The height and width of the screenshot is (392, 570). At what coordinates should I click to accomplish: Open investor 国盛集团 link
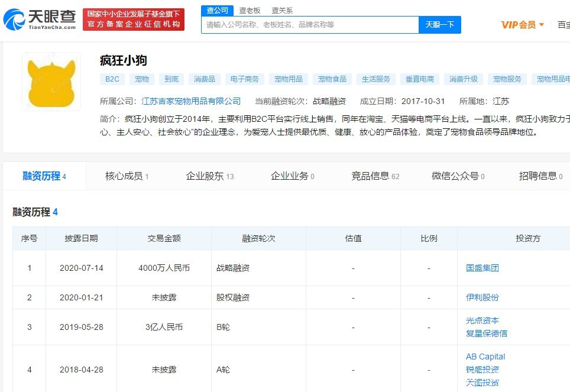(482, 268)
